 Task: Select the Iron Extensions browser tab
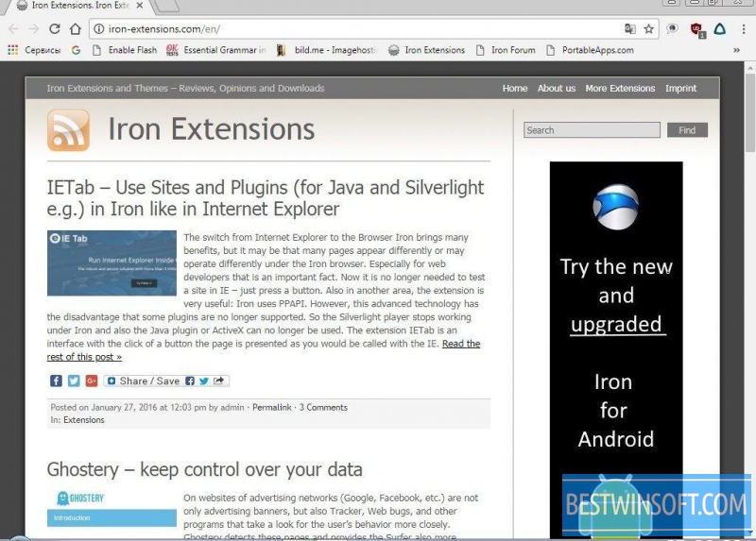[79, 6]
